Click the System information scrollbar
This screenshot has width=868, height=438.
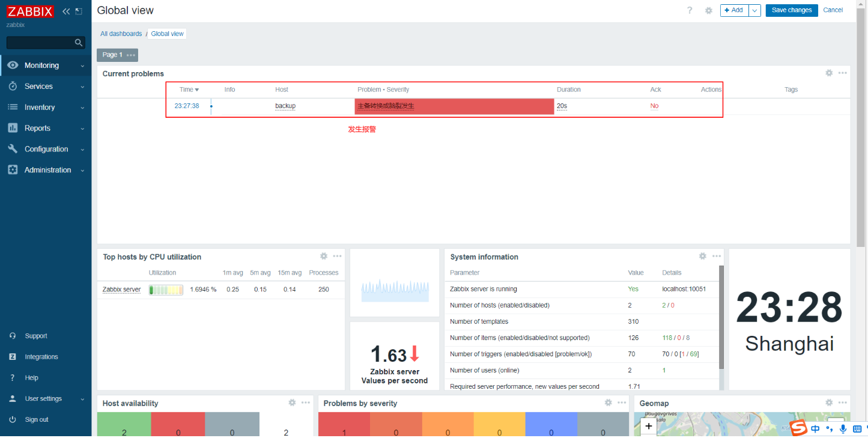point(721,317)
